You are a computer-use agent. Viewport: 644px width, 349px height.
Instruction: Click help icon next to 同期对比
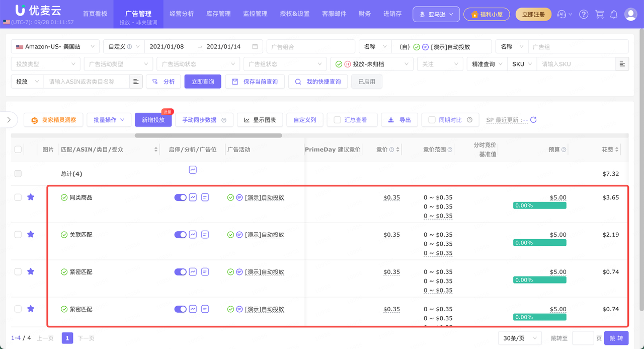pyautogui.click(x=469, y=120)
